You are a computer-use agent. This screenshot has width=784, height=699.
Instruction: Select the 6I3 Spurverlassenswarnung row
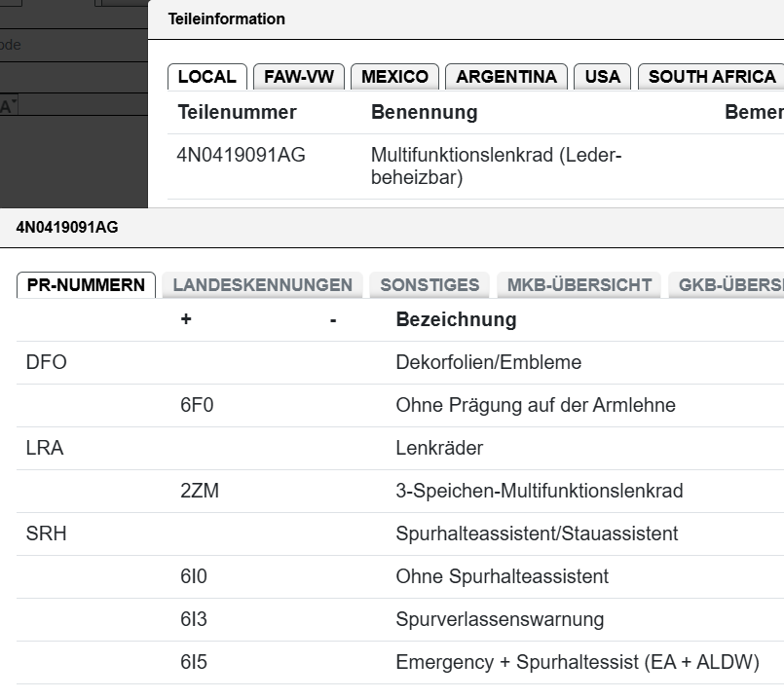[400, 619]
